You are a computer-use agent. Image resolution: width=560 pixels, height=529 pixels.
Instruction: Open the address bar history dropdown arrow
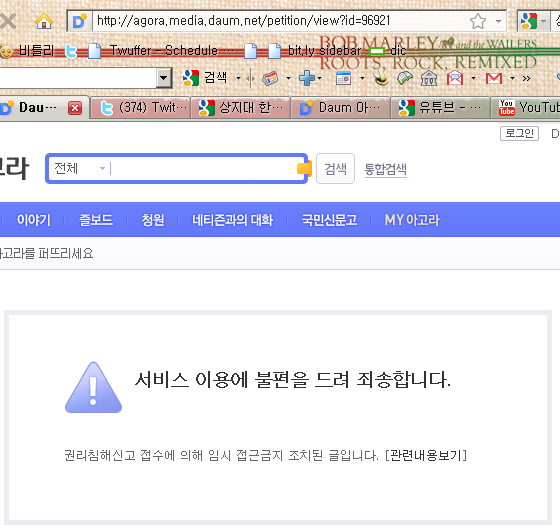click(x=498, y=21)
